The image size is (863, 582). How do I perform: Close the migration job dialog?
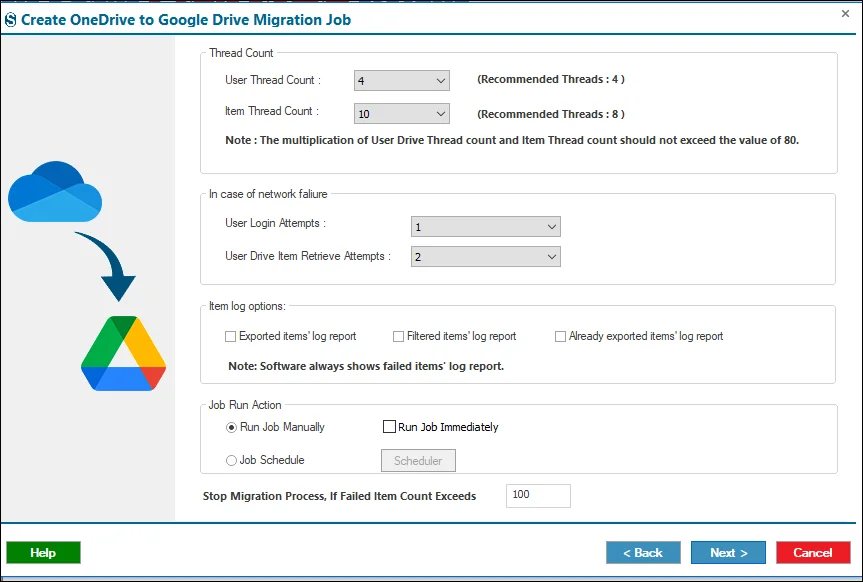pyautogui.click(x=845, y=13)
